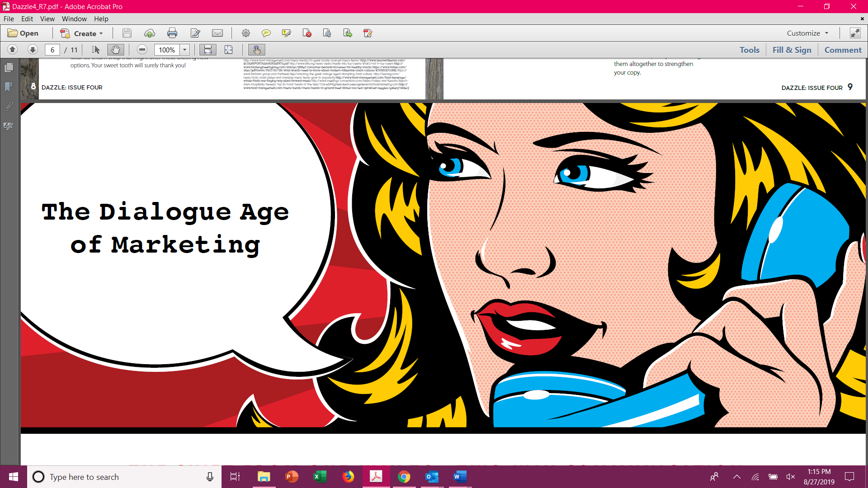Open the Window menu
Viewport: 868px width, 488px height.
click(x=74, y=19)
